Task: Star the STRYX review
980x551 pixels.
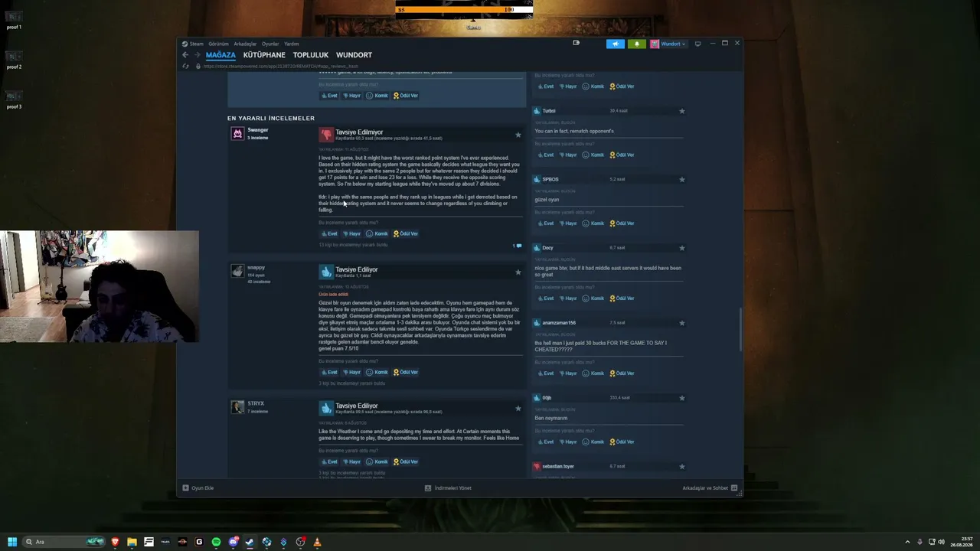Action: pyautogui.click(x=518, y=408)
